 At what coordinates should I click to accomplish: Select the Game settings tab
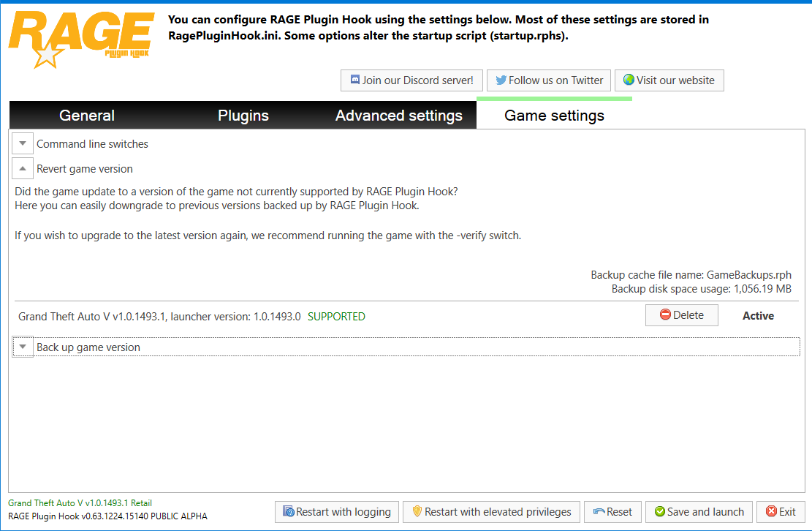[x=554, y=115]
